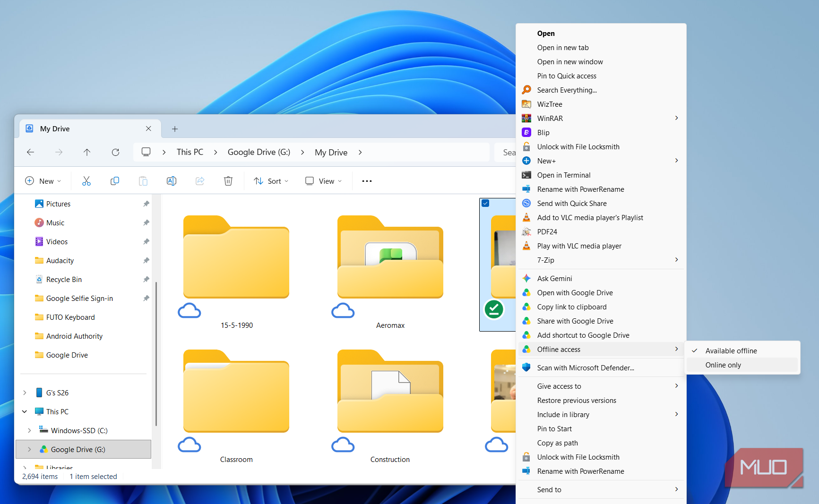Unpin Audacity from Quick access

click(146, 260)
